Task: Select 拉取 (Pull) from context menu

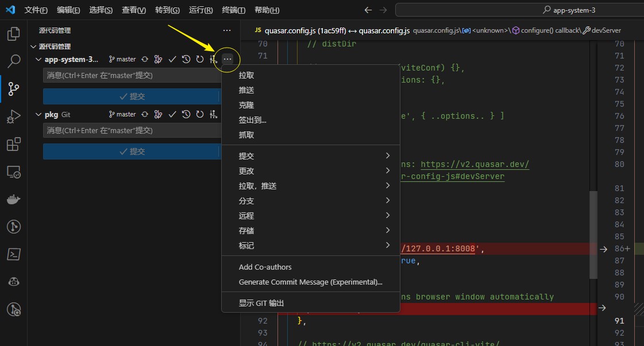Action: pos(246,75)
